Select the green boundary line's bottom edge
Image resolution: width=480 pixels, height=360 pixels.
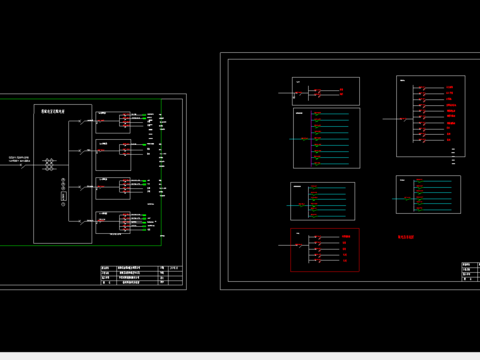coord(81,246)
